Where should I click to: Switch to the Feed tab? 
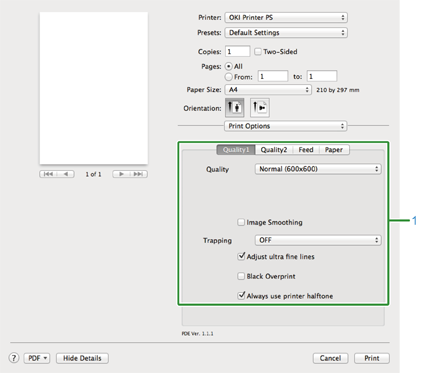tap(306, 150)
